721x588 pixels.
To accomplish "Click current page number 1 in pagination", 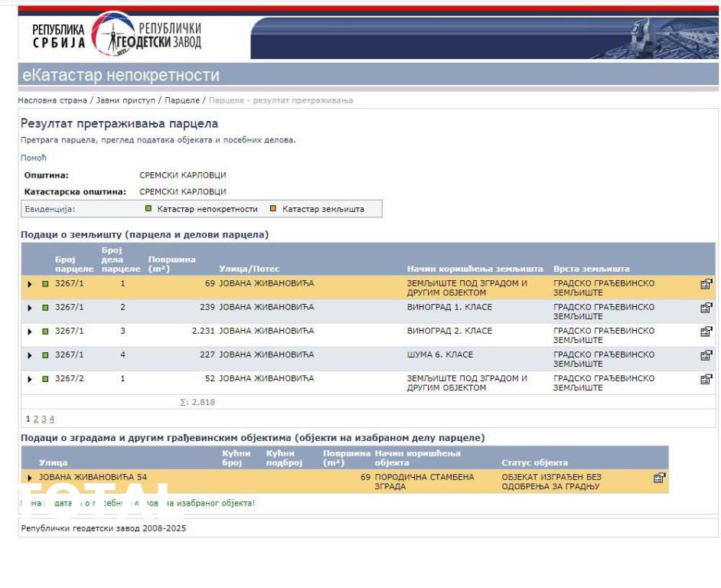I will [x=28, y=419].
